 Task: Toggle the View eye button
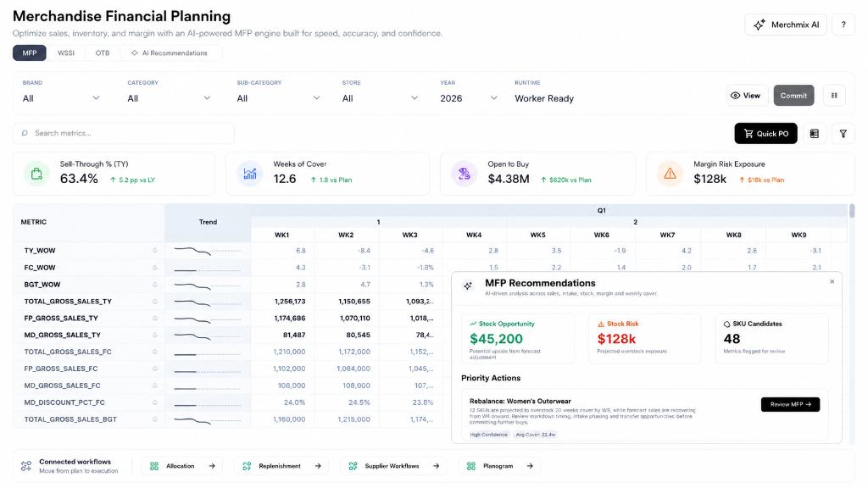point(747,95)
